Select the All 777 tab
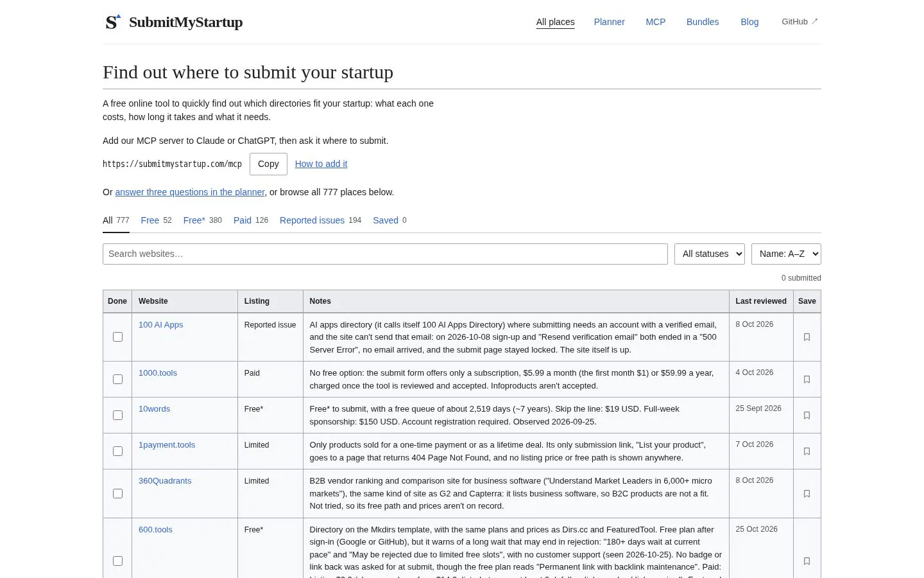 pos(116,220)
